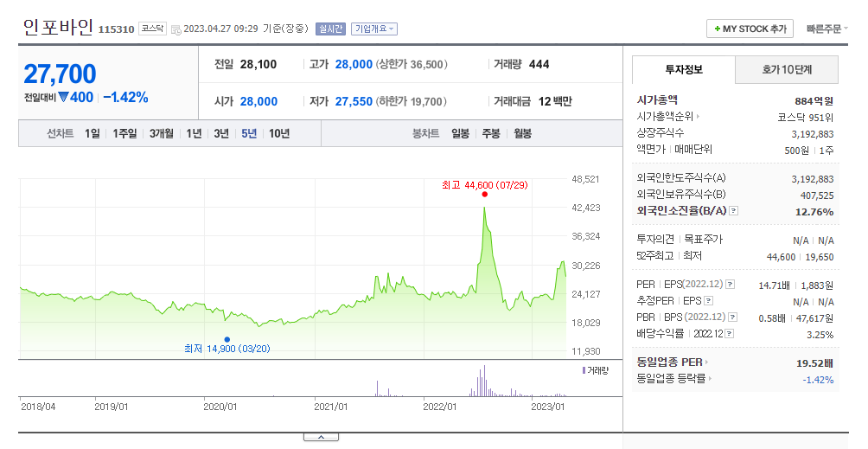Open the help icon beside 배당수익률

point(730,334)
